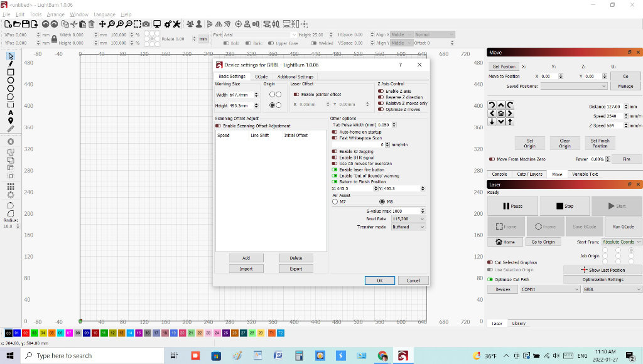Click the jog right arrow in Move panel

click(x=510, y=114)
